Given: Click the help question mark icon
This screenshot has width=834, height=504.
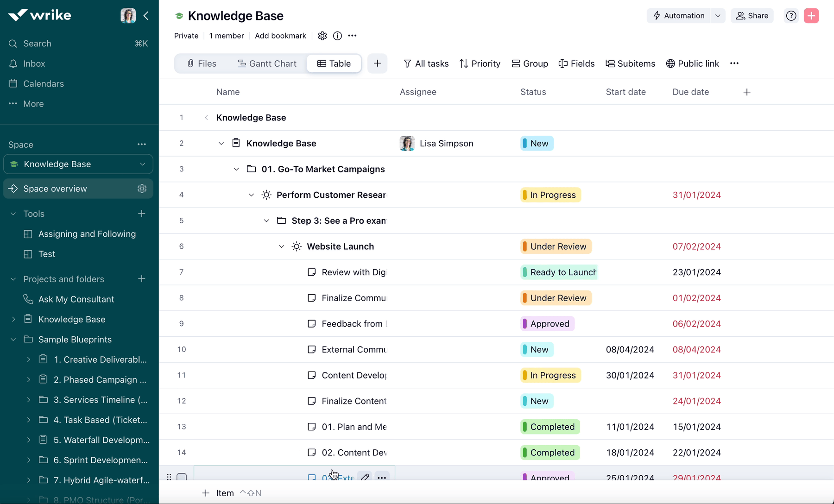Looking at the screenshot, I should pyautogui.click(x=791, y=16).
